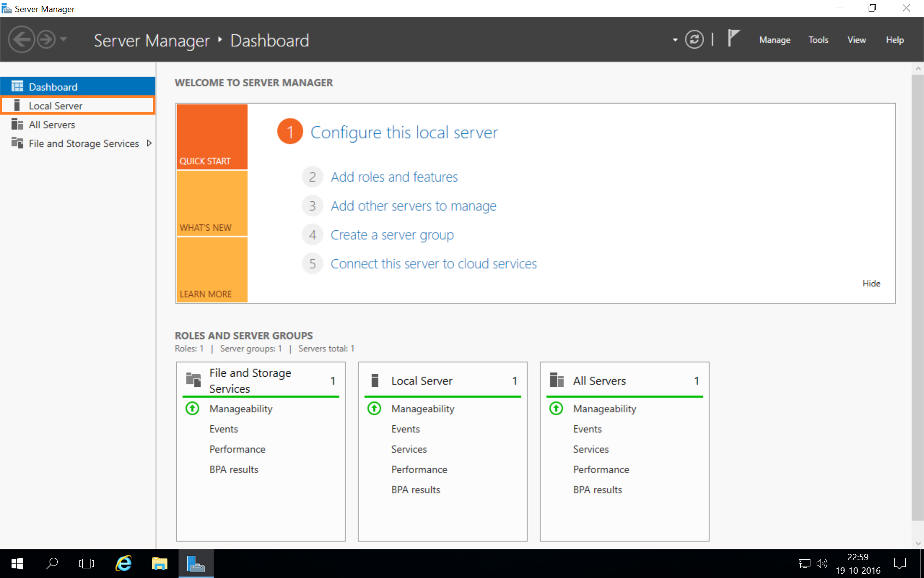
Task: Open the Tools menu
Action: (x=818, y=40)
